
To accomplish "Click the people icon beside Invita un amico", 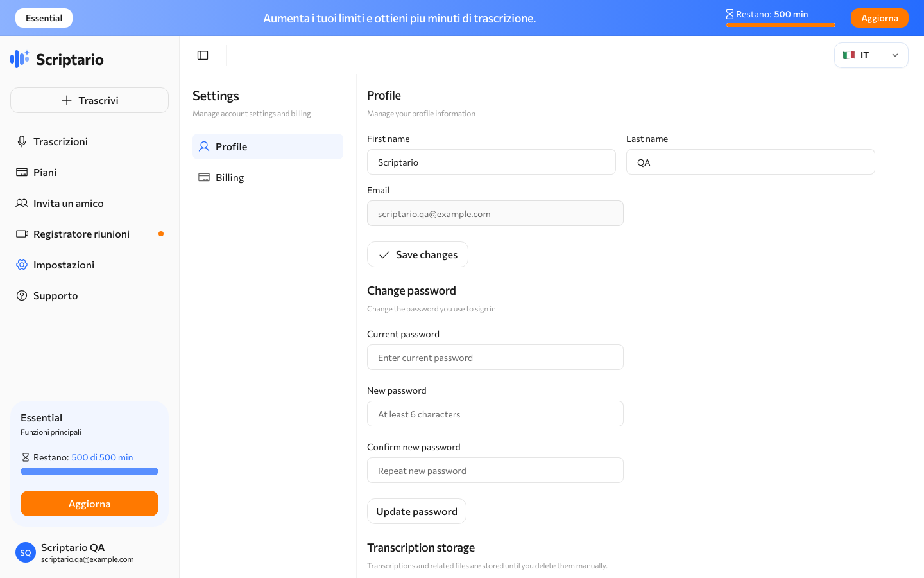I will (22, 203).
